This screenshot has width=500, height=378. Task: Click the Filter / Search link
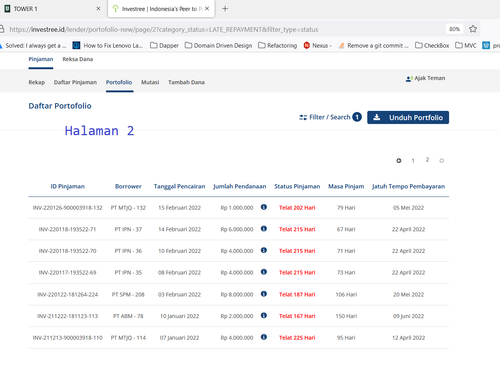(x=330, y=117)
